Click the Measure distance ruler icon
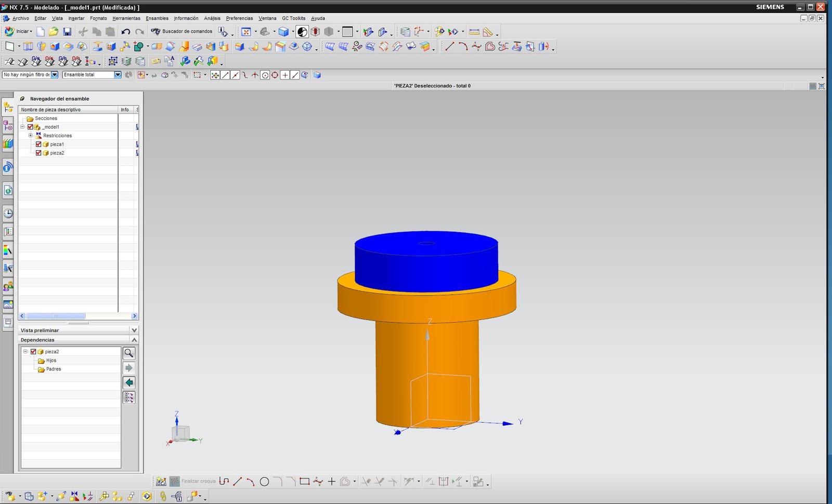 [x=474, y=32]
